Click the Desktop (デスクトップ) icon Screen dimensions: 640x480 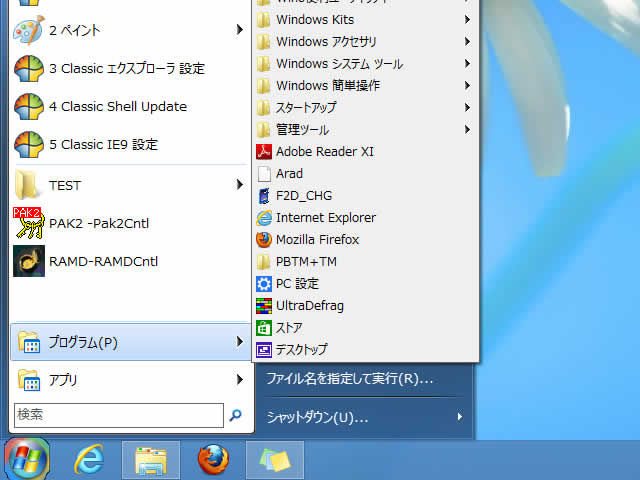coord(264,350)
